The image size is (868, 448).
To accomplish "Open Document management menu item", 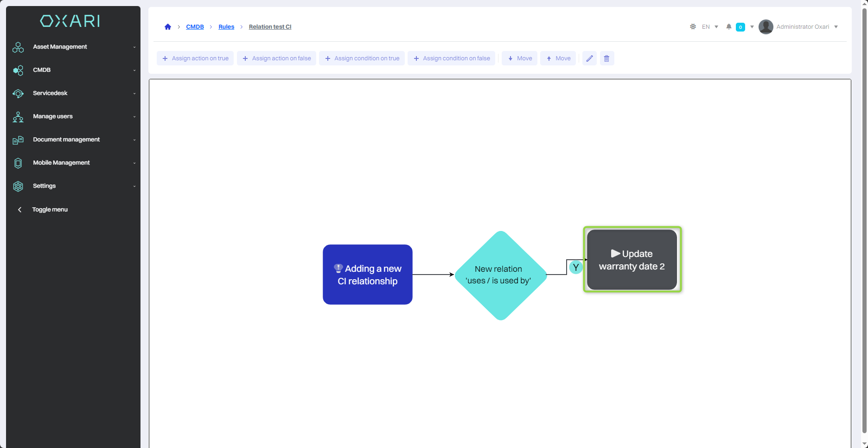I will (x=66, y=140).
